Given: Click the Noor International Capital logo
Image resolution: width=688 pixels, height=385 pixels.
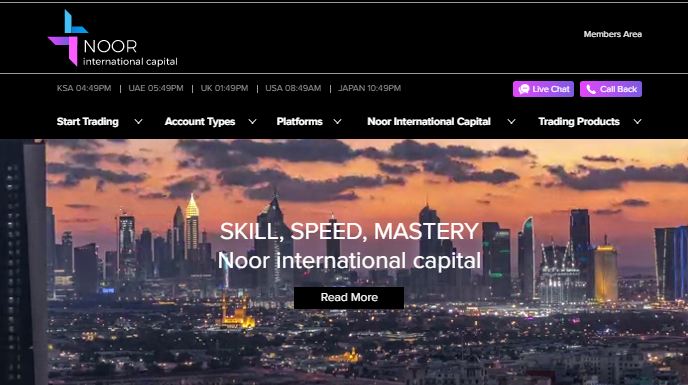Looking at the screenshot, I should click(x=112, y=38).
